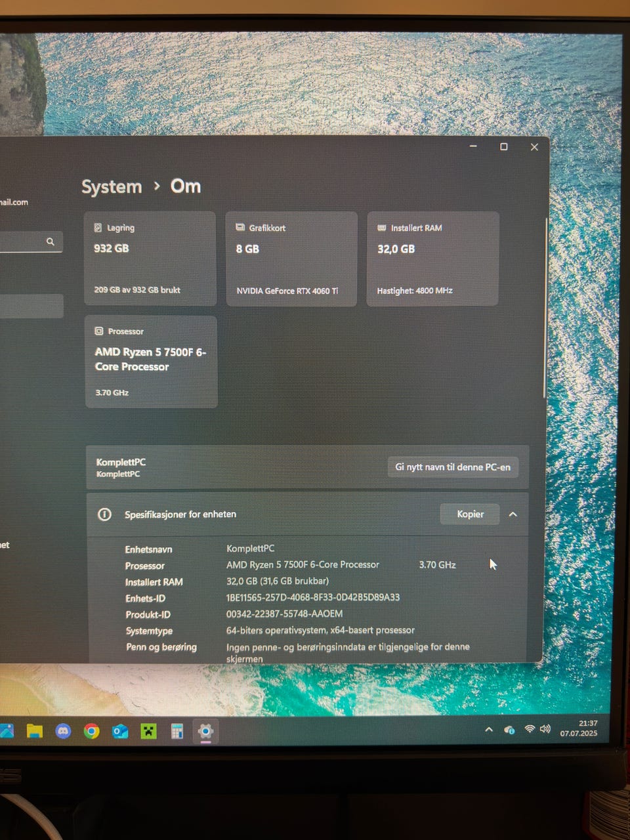
Task: Show hidden system tray icons
Action: 489,730
